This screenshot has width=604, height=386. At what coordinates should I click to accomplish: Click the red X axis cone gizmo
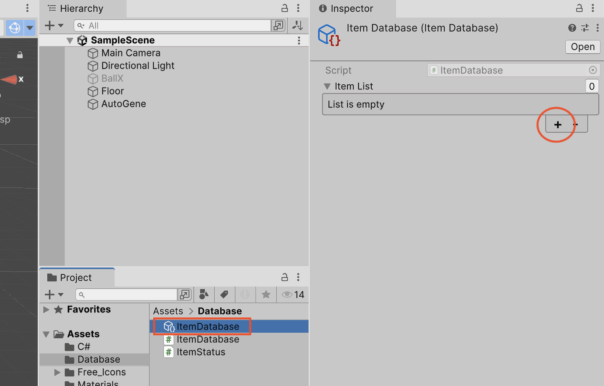pyautogui.click(x=10, y=79)
